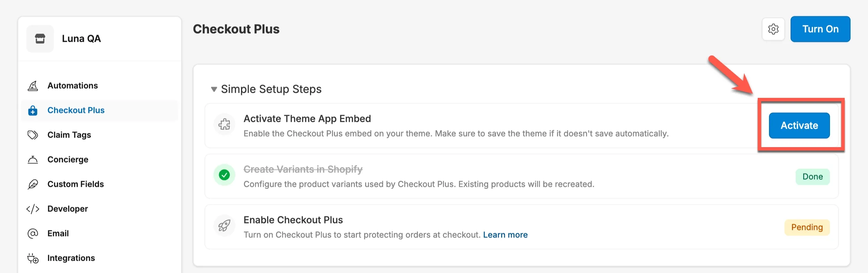Open the Email sidebar menu item
The height and width of the screenshot is (273, 868).
[x=58, y=233]
